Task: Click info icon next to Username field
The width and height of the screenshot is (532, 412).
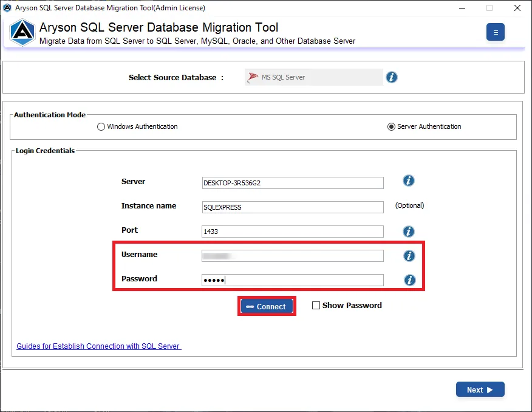Action: [409, 256]
